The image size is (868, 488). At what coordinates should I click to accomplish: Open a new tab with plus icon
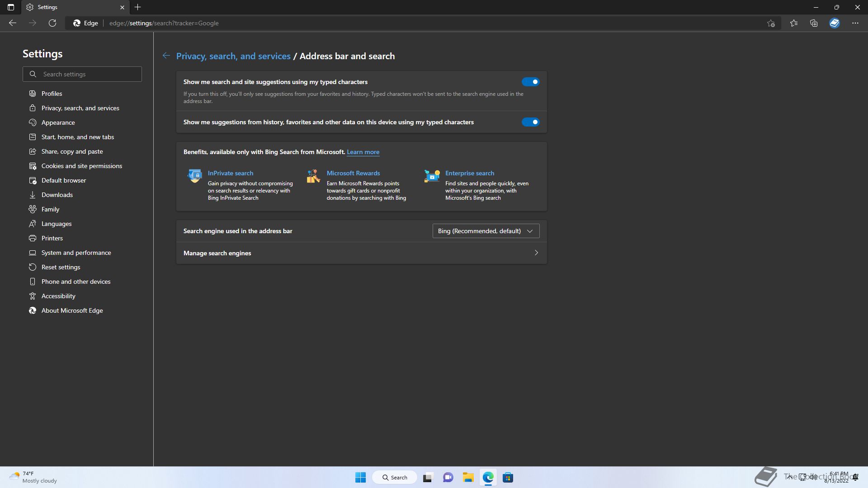[x=138, y=7]
